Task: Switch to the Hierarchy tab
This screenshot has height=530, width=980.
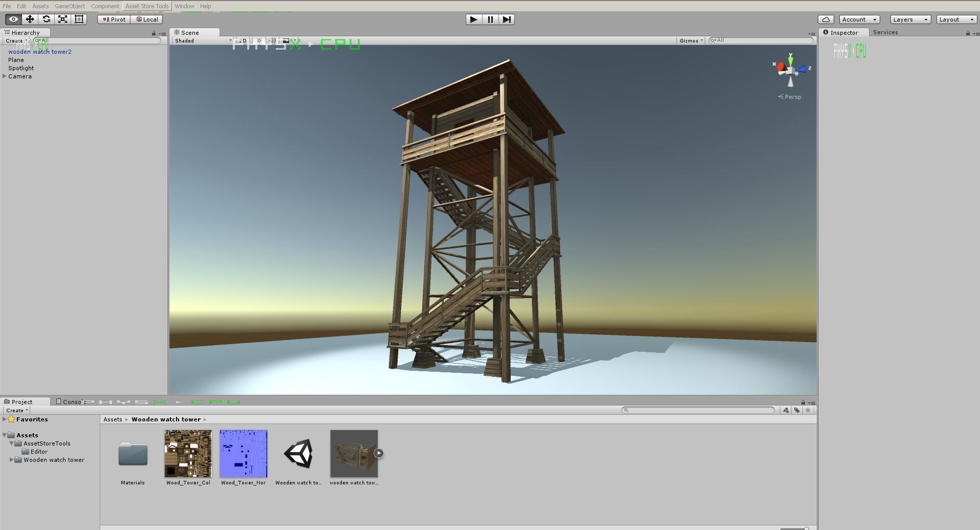Action: (x=25, y=32)
